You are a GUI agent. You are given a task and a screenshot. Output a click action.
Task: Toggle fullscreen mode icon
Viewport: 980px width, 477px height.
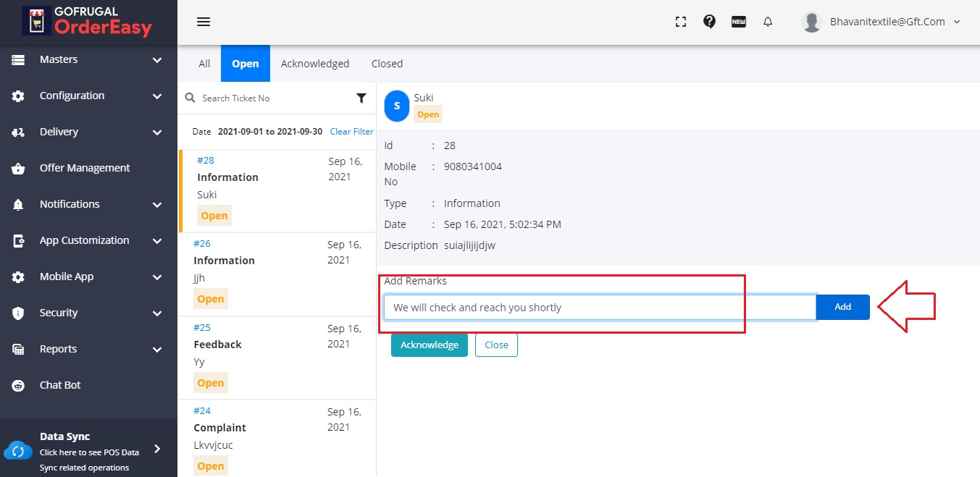click(x=680, y=22)
